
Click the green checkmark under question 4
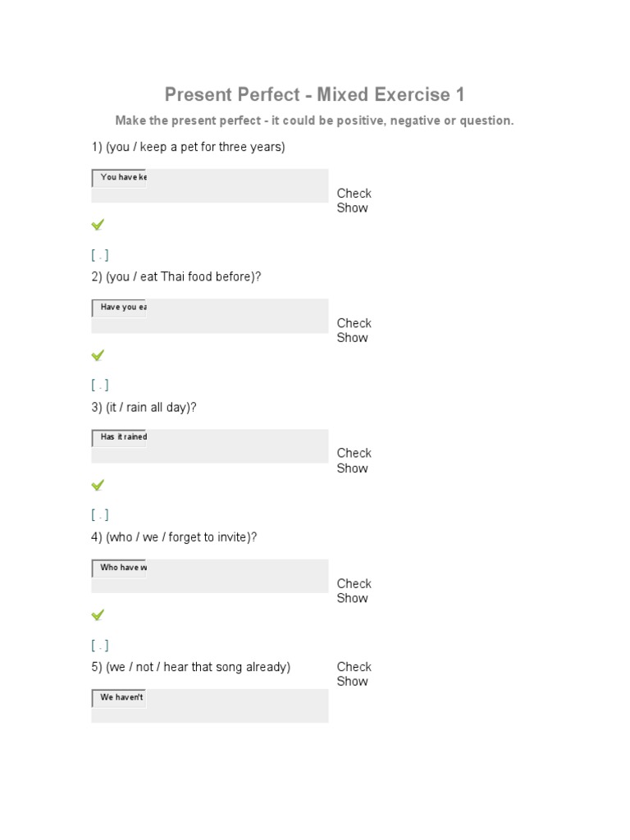pyautogui.click(x=98, y=614)
